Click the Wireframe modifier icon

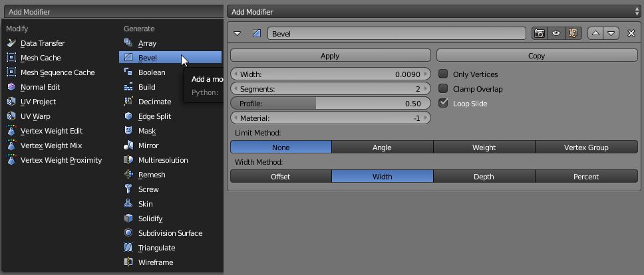[129, 262]
